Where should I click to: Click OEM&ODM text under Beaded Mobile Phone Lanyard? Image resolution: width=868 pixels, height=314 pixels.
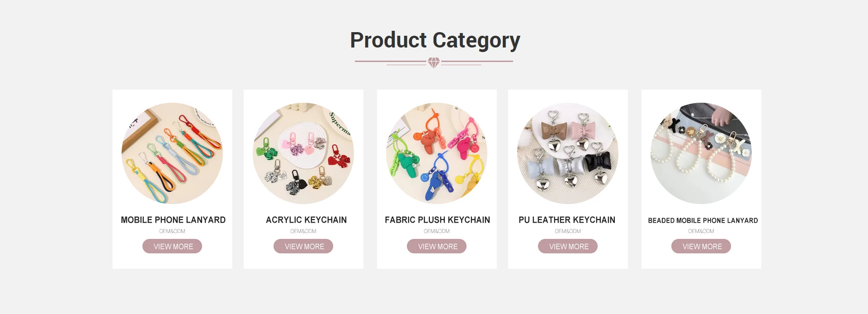(x=701, y=231)
